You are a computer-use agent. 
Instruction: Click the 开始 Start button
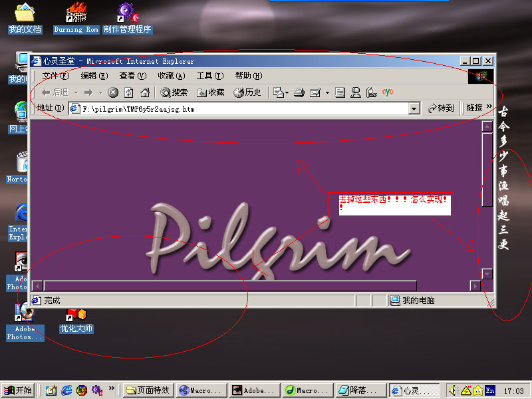click(x=18, y=390)
